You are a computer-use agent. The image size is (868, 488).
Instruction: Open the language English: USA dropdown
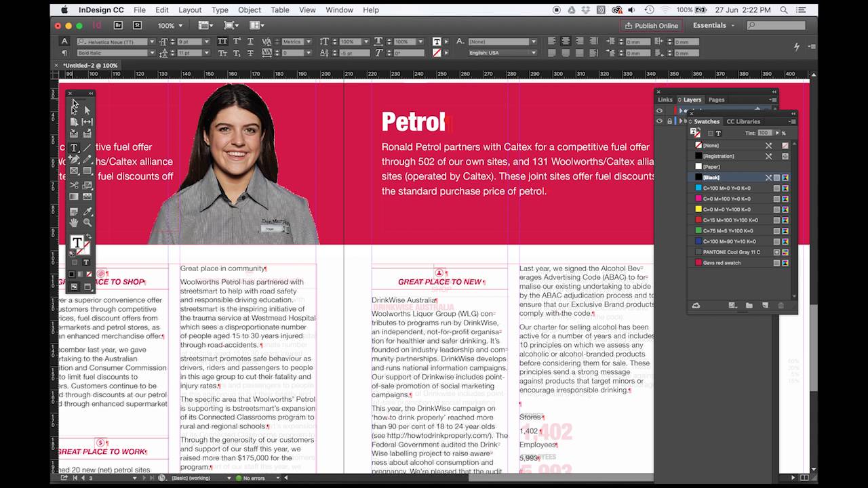coord(533,53)
